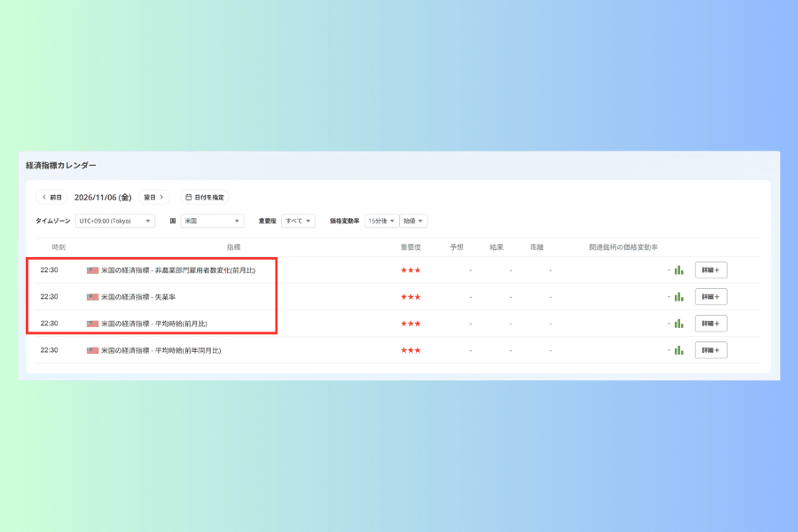Screen dimensions: 798x532
Task: Select indicator 米国の経済指標 - 非農業部門雇用者数変化(前月比)
Action: (x=178, y=270)
